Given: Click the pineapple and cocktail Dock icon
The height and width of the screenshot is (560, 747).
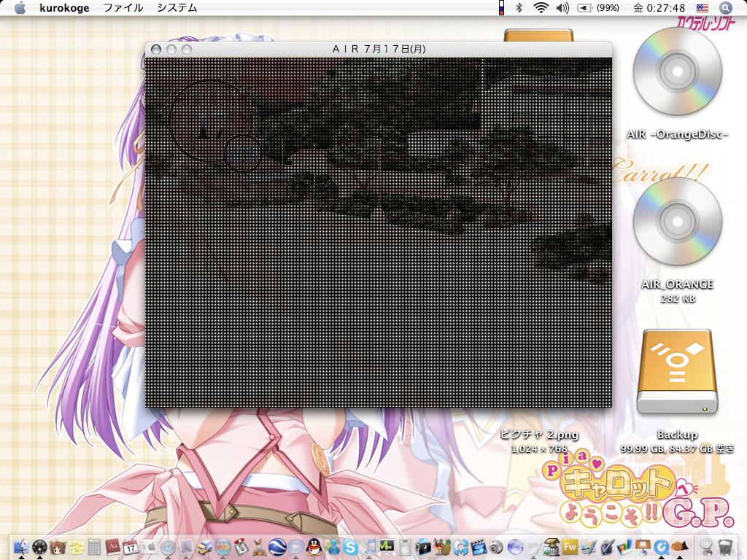Looking at the screenshot, I should click(442, 547).
